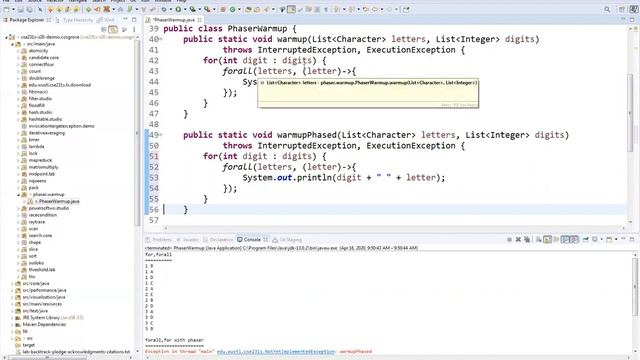
Task: Open the New button dropdown arrow
Action: (13, 9)
